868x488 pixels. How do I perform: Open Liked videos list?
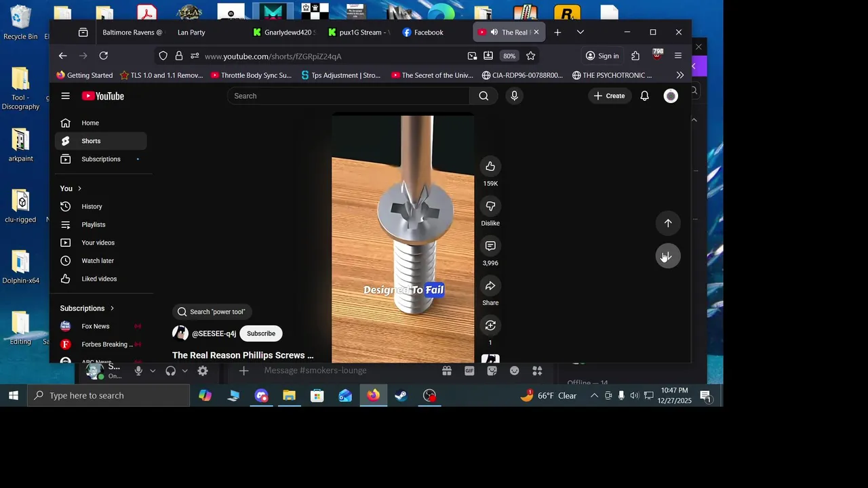coord(101,279)
